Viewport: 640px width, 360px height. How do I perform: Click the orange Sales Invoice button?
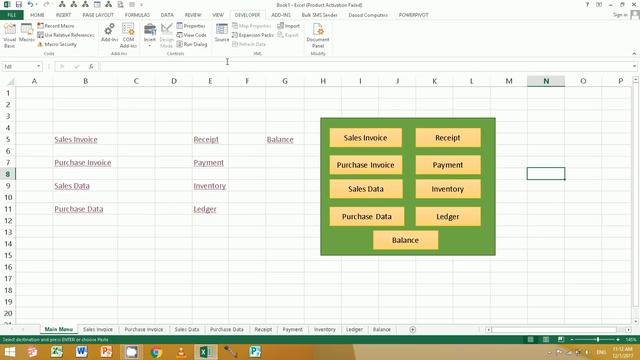click(365, 138)
